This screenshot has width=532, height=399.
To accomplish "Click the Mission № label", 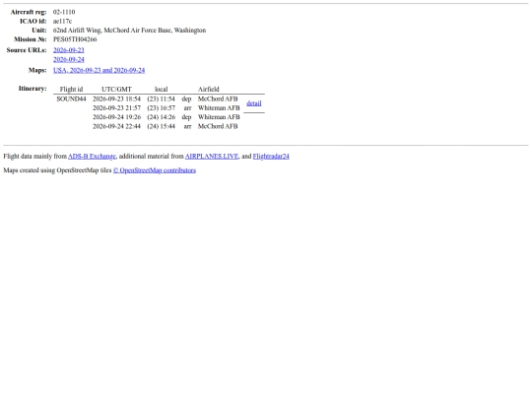I will [31, 39].
